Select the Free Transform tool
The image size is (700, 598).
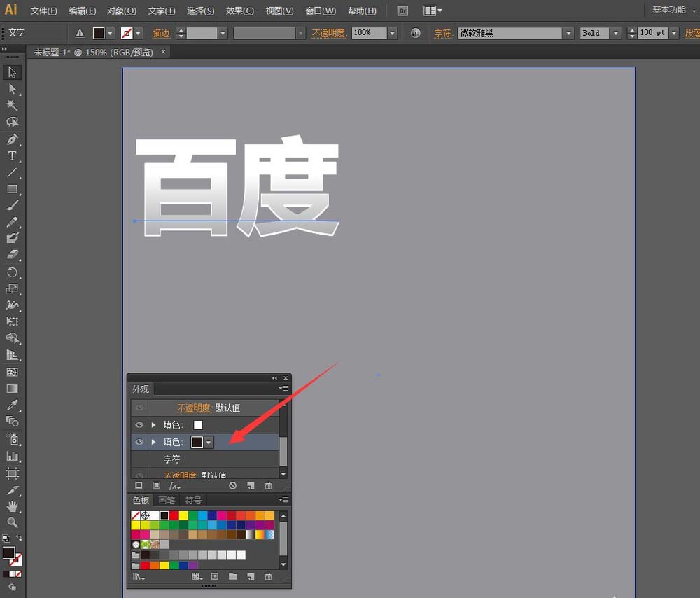tap(12, 321)
